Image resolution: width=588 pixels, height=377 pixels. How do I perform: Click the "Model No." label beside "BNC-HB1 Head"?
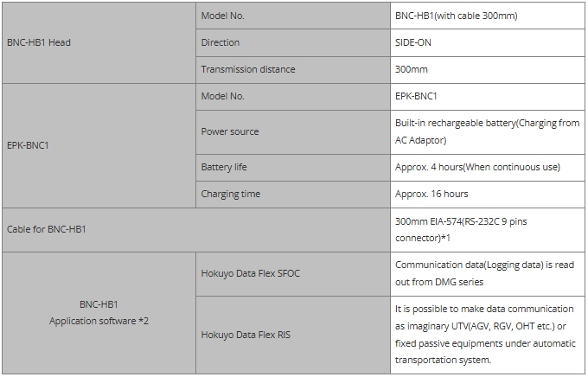click(223, 16)
